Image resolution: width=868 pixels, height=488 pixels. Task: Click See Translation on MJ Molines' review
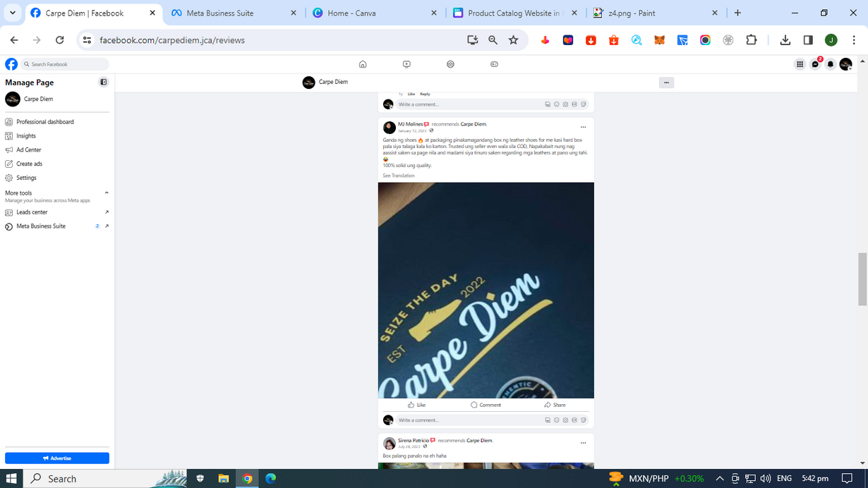(x=399, y=176)
